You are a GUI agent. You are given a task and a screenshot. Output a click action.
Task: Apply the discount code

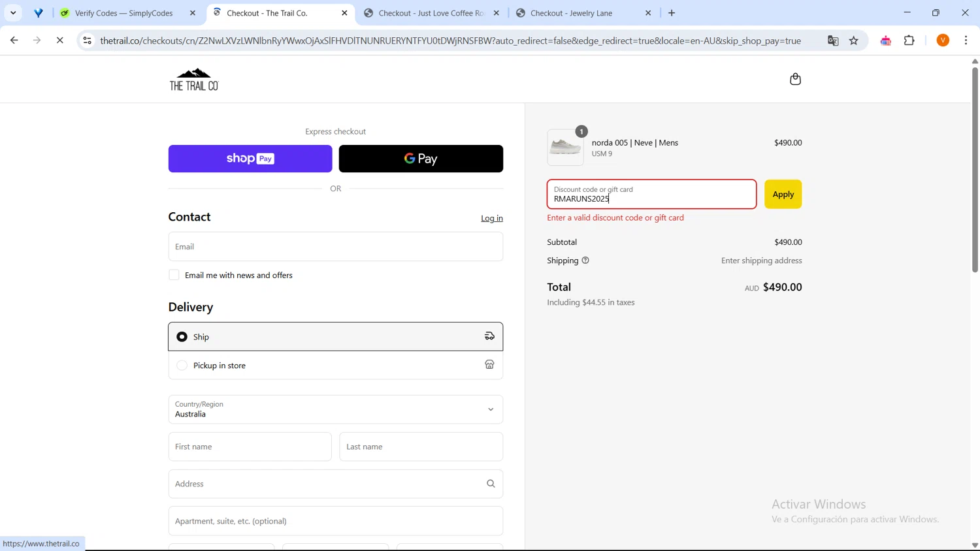[x=783, y=194]
